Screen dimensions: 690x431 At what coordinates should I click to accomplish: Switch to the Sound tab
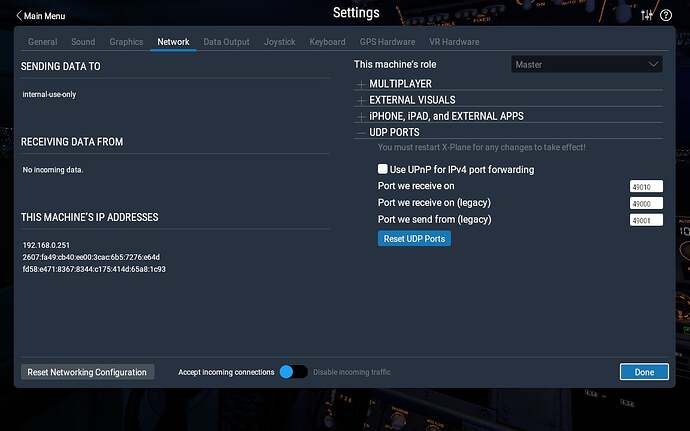tap(83, 42)
